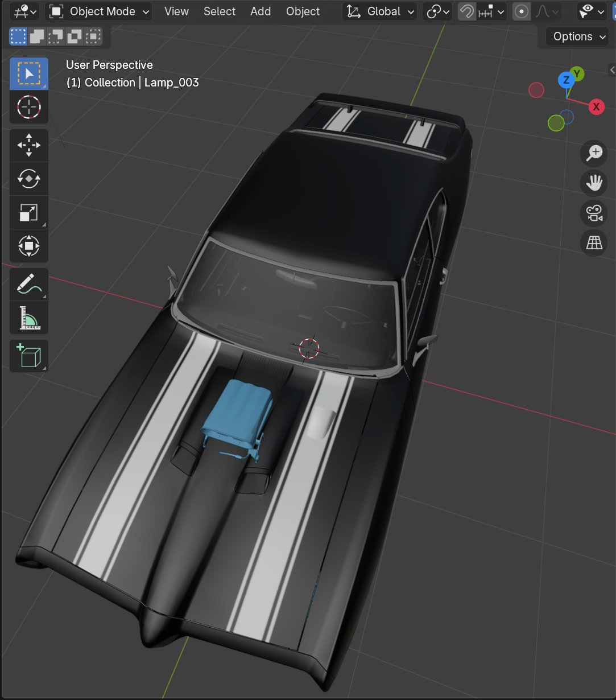Screen dimensions: 616x700
Task: Open the pivot point dropdown
Action: [438, 11]
